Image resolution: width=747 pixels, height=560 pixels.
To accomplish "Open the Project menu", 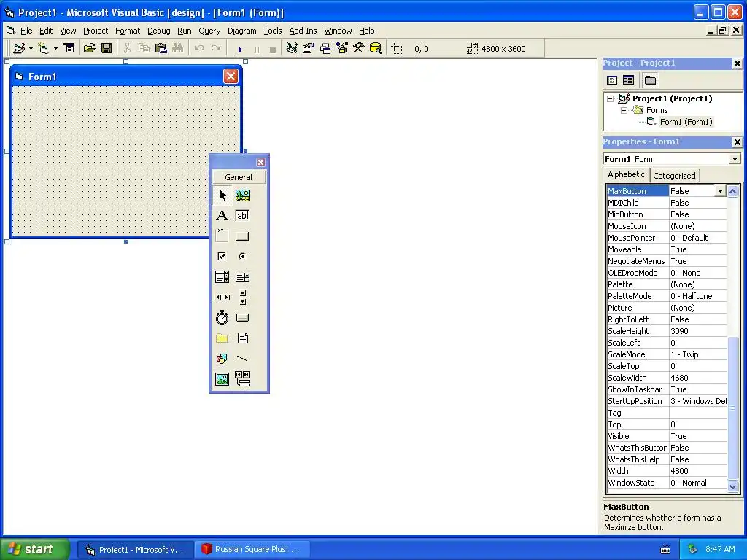I will pyautogui.click(x=96, y=31).
